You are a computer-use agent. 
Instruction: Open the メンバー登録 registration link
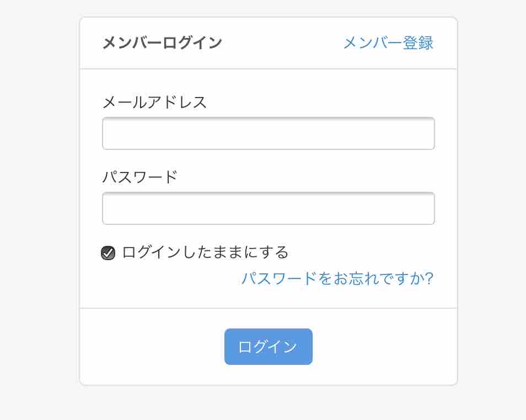[x=388, y=43]
